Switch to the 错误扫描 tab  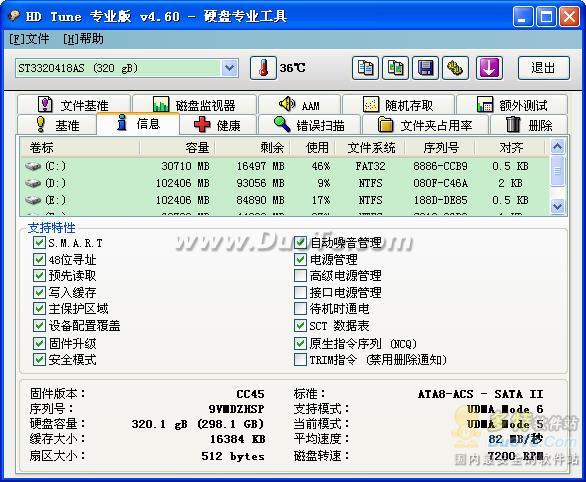tap(309, 125)
